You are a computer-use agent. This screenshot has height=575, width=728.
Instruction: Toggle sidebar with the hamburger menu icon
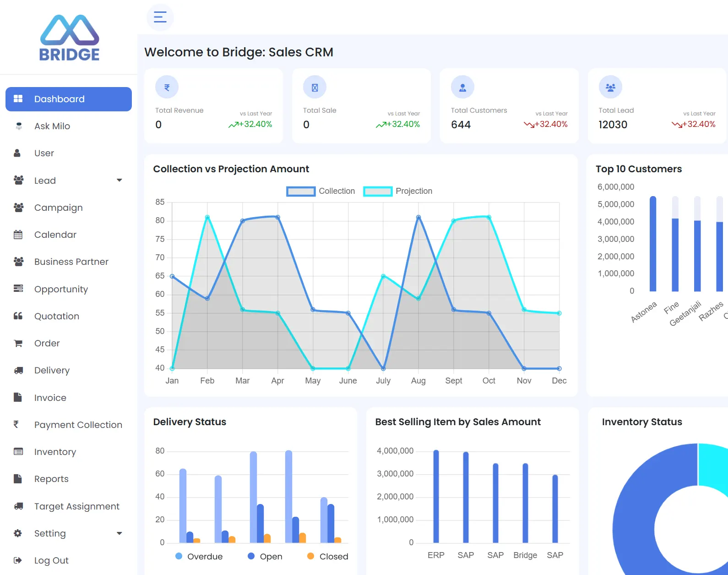[160, 17]
